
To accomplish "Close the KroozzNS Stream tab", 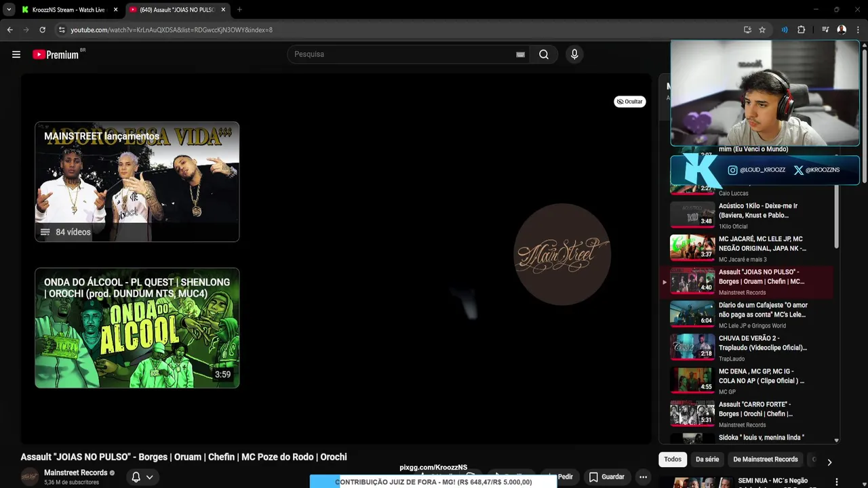I will pos(115,9).
